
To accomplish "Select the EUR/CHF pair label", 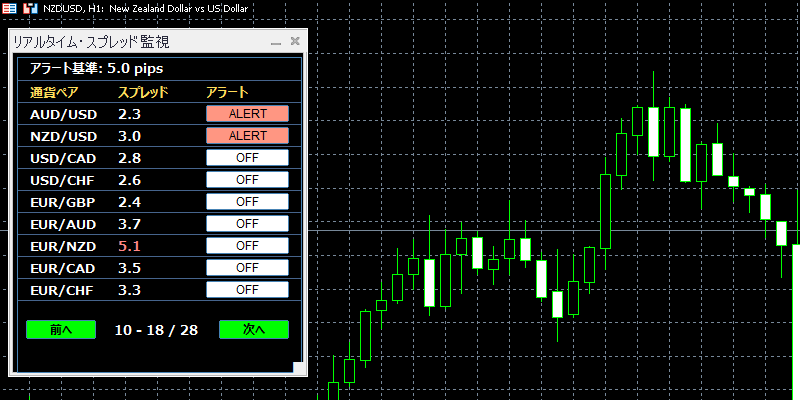I will (62, 290).
